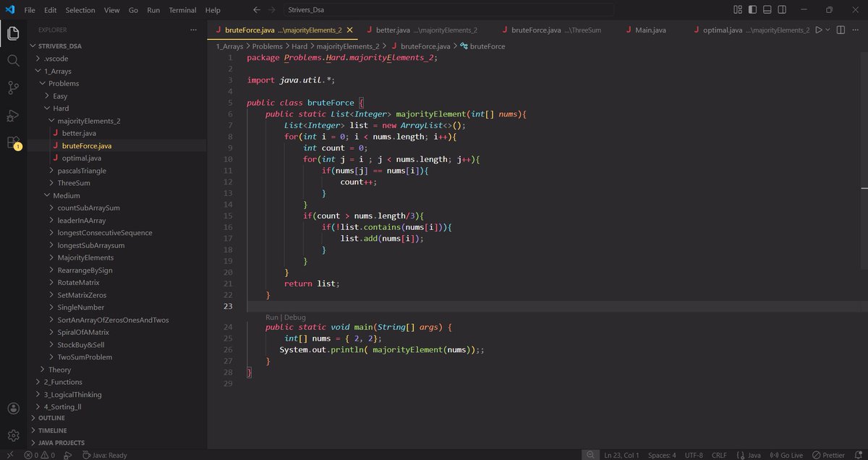Open the remote window indicator in status bar
The image size is (868, 460).
(10, 455)
